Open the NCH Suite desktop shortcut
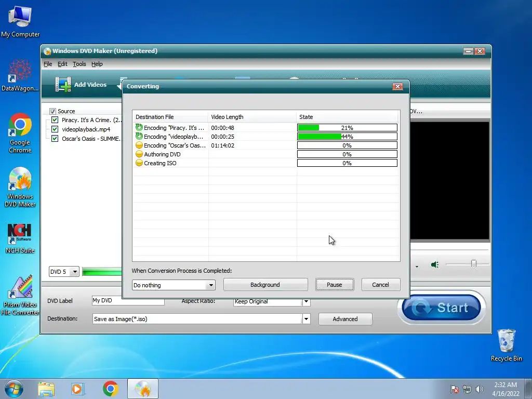532x399 pixels. point(20,238)
